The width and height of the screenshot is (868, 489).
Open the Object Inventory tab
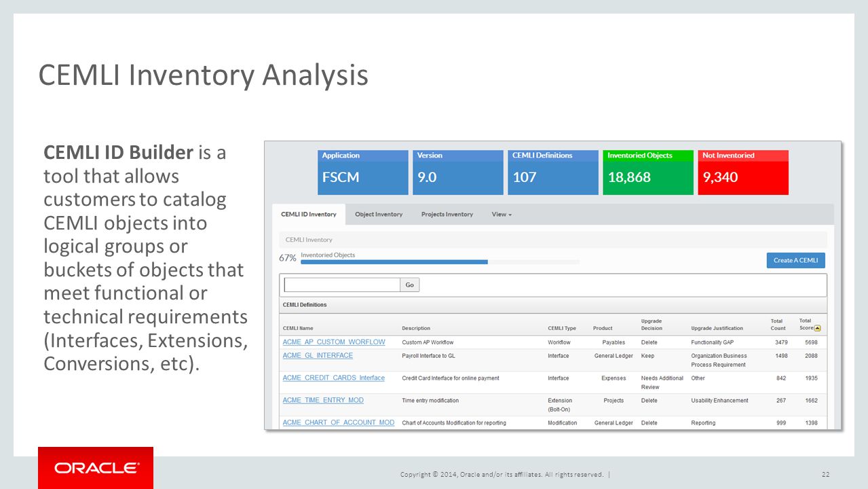379,215
